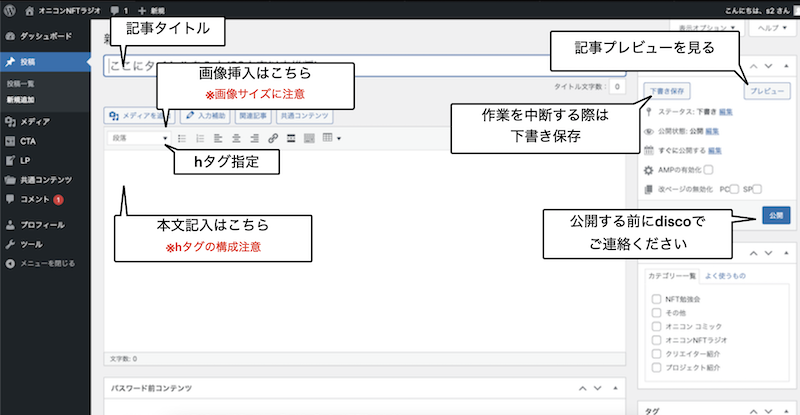Toggle the editor toolbar rows

309,138
